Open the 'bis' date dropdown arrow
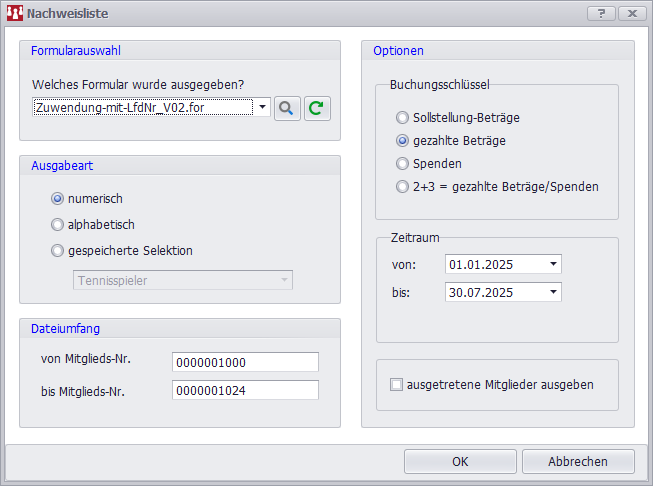The image size is (653, 486). coord(553,293)
